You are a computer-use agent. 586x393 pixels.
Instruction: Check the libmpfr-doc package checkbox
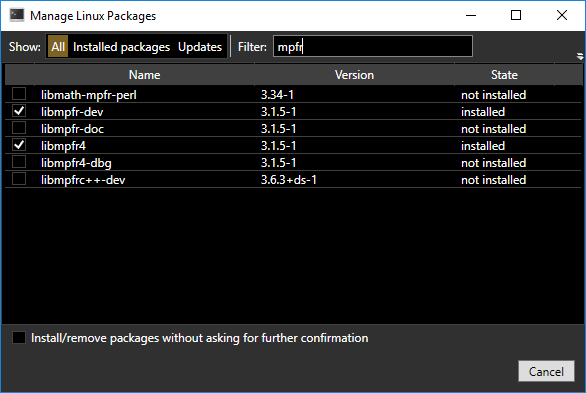click(19, 128)
